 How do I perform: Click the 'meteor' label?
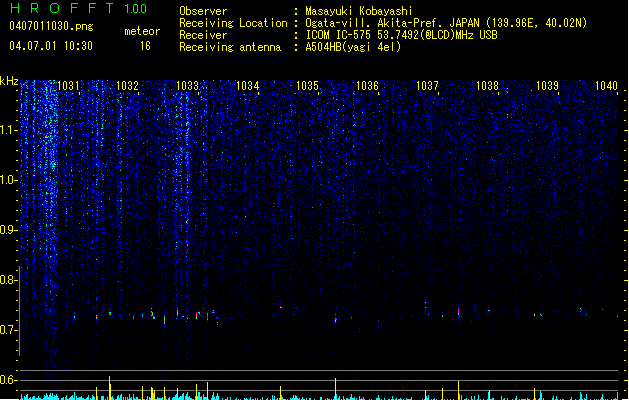pyautogui.click(x=142, y=31)
